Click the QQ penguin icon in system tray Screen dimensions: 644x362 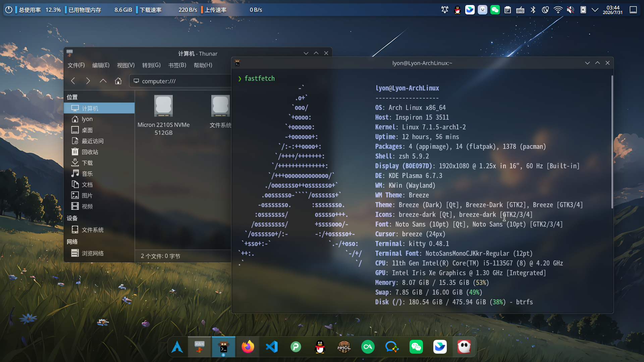pos(457,10)
